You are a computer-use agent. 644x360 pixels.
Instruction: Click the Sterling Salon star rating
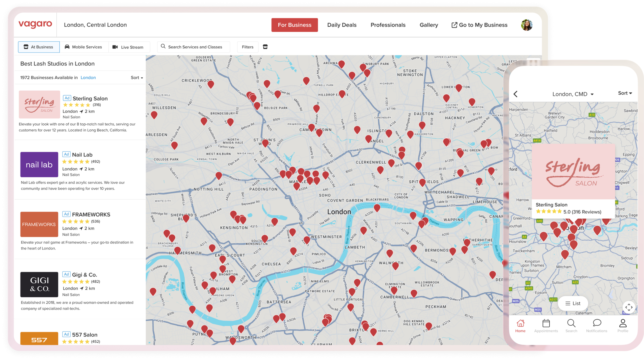pos(77,105)
